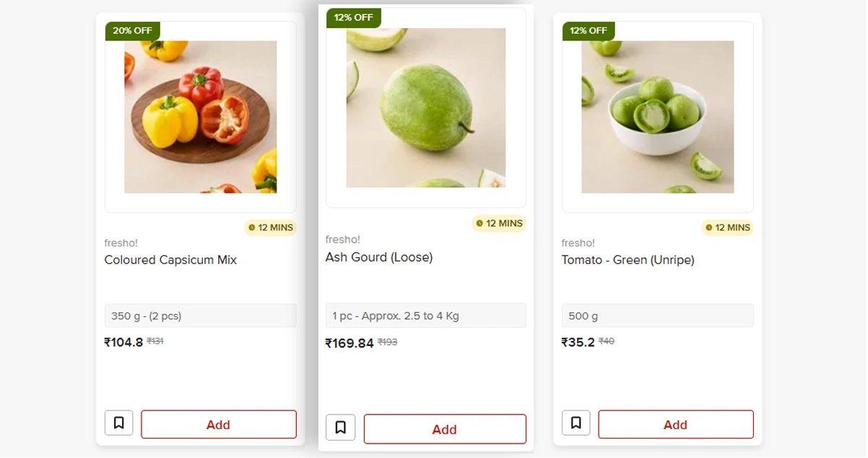Open the 500 g pack size selector
Screen dimensions: 868x458
(657, 316)
